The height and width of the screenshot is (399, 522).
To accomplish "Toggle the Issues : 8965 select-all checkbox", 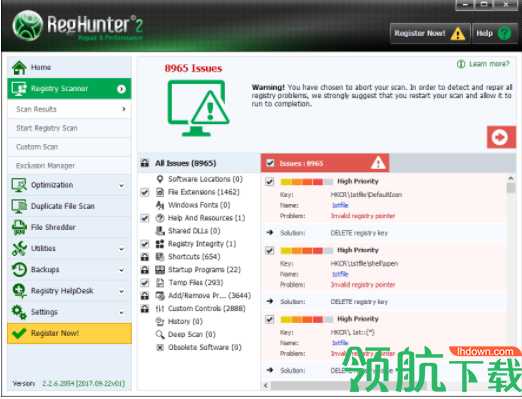I will coord(270,163).
